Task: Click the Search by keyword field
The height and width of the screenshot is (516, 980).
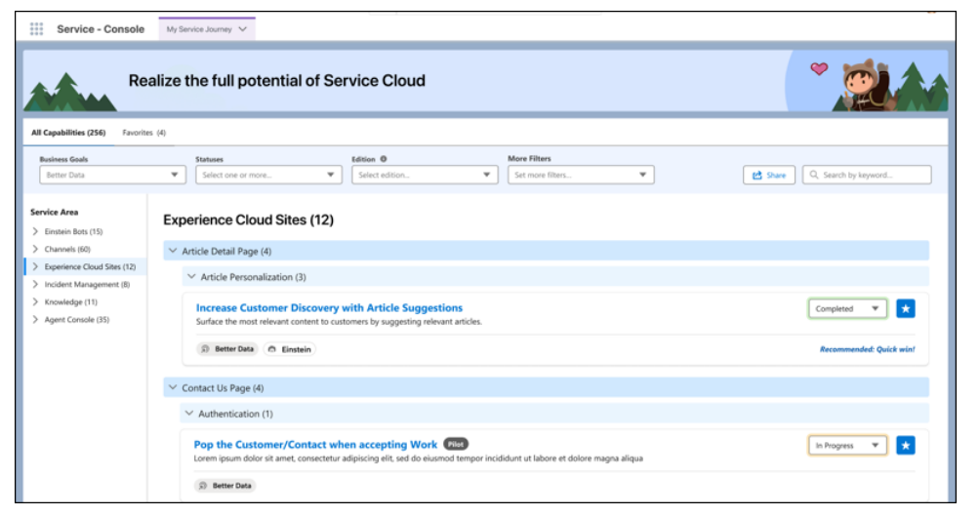Action: 867,176
